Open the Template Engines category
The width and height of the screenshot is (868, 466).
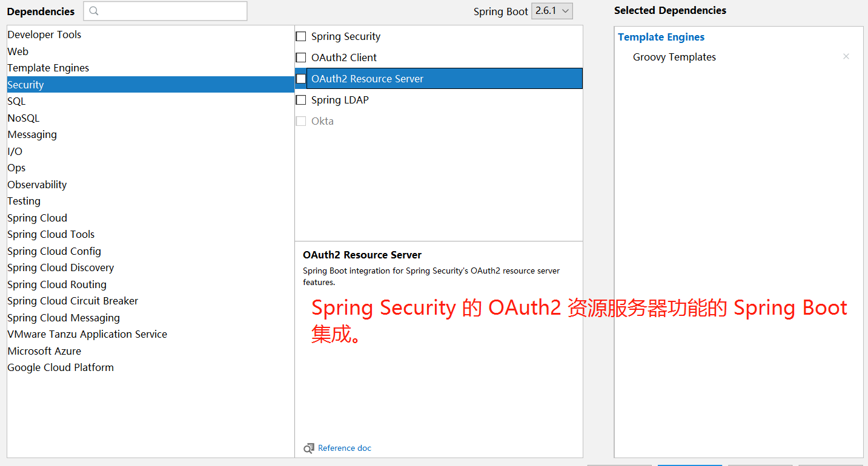pyautogui.click(x=48, y=67)
